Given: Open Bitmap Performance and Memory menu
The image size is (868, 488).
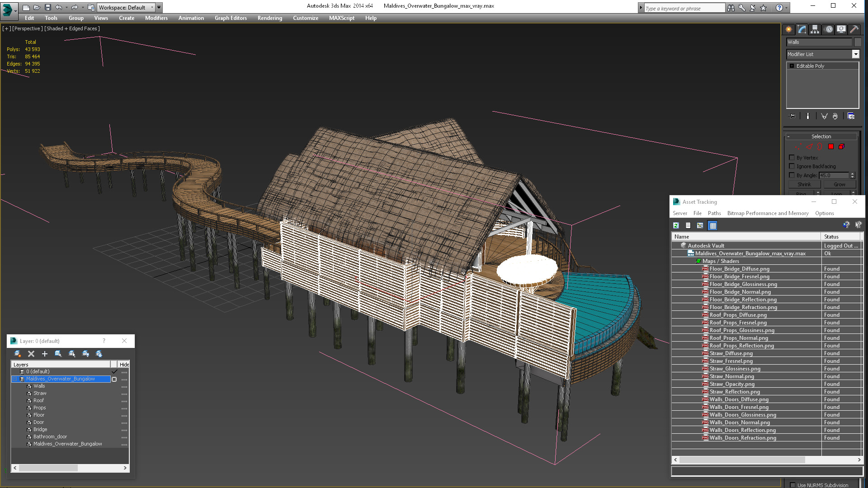Looking at the screenshot, I should [x=768, y=213].
